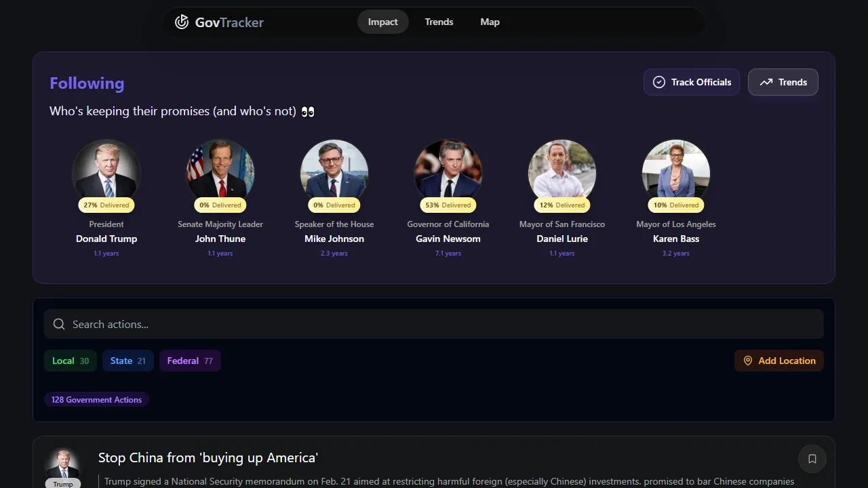
Task: Switch to the Map tab
Action: tap(490, 22)
